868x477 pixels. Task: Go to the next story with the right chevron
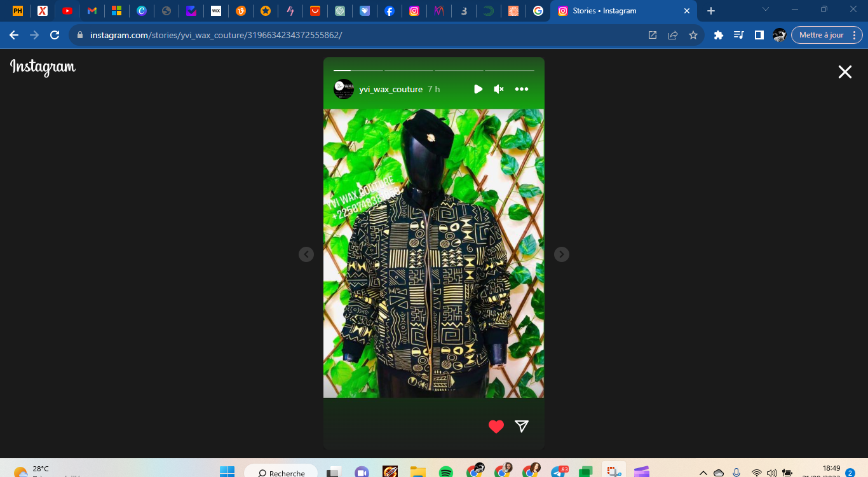coord(561,254)
